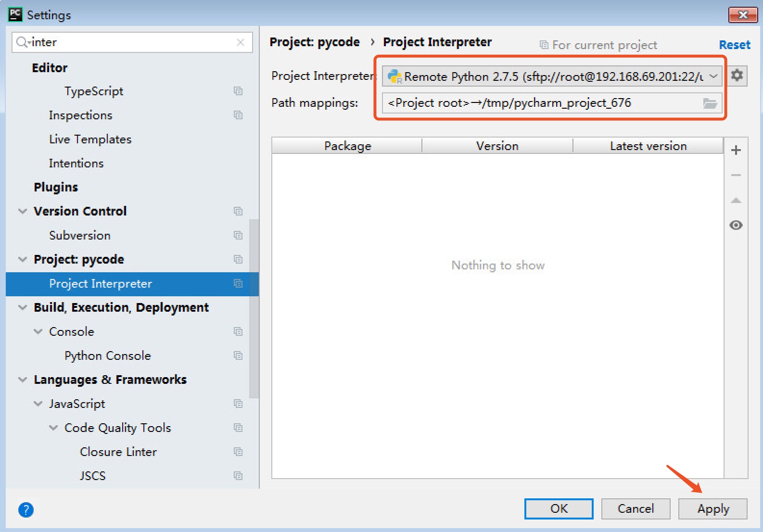This screenshot has height=532, width=763.
Task: Open JSCS settings page
Action: coord(92,476)
